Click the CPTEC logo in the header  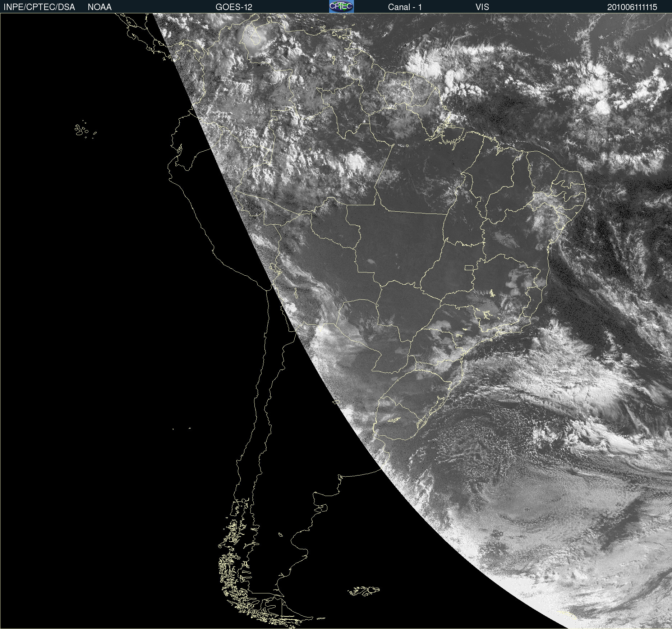point(341,6)
